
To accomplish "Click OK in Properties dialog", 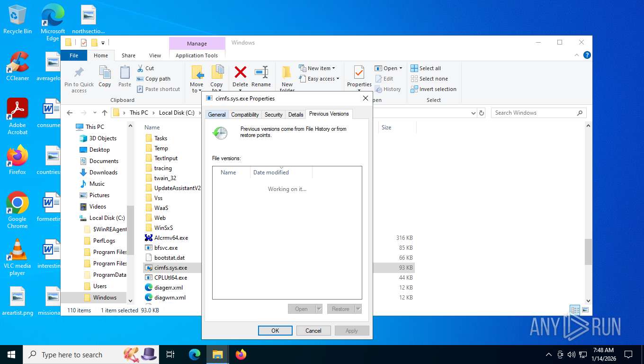I will [275, 331].
